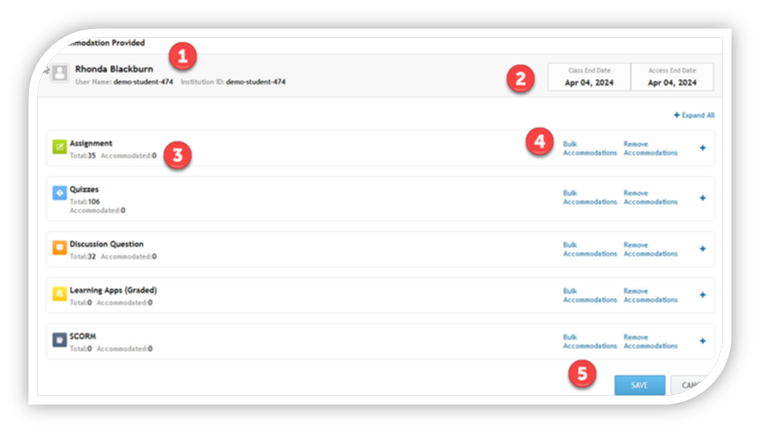Expand the Quizzes row with plus icon
Screen dimensions: 761x433
point(702,197)
